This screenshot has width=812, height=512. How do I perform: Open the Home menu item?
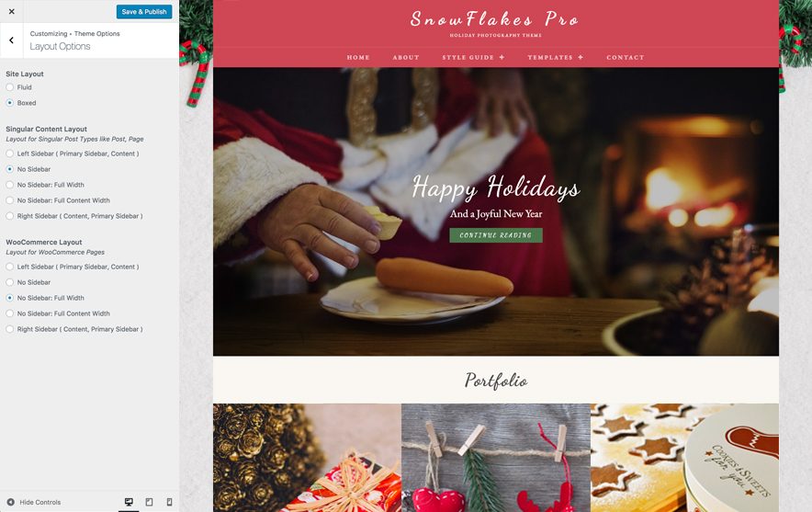click(x=358, y=58)
